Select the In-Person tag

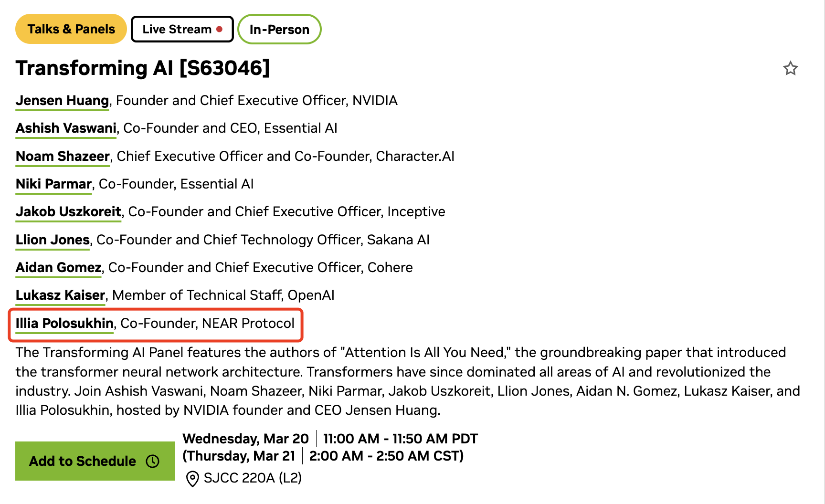[x=279, y=29]
